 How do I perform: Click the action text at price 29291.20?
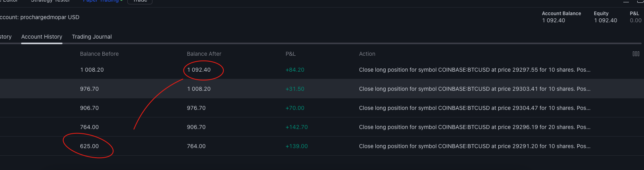tap(474, 146)
